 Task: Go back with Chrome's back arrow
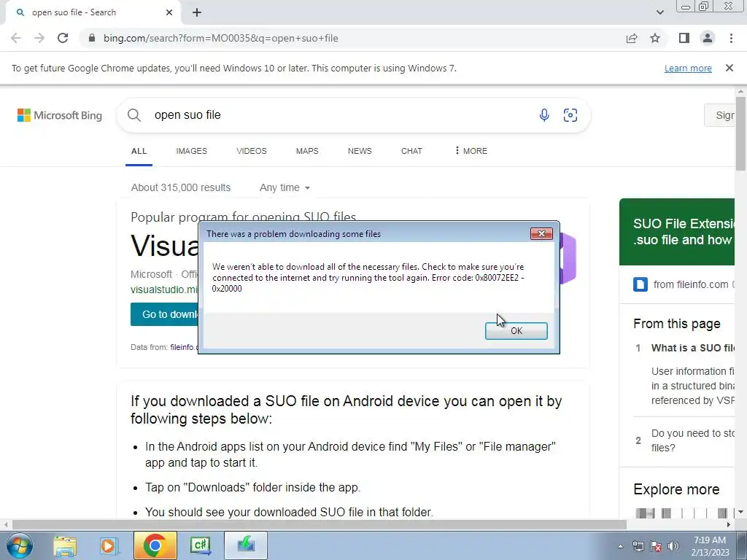(x=16, y=38)
